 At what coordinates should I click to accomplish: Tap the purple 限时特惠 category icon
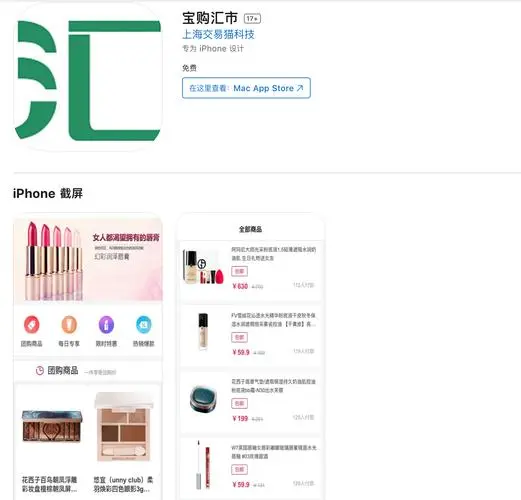click(x=106, y=325)
